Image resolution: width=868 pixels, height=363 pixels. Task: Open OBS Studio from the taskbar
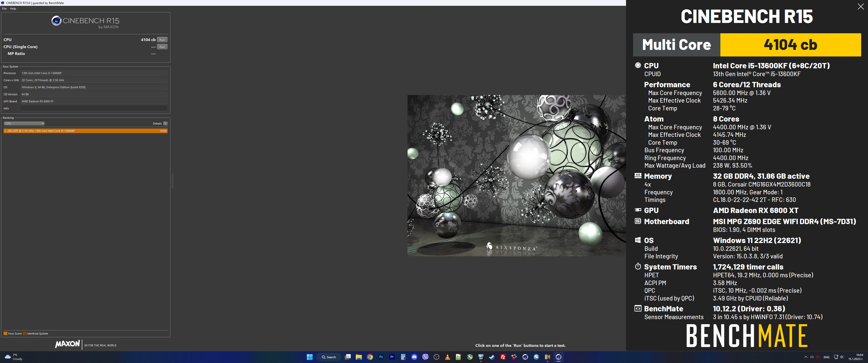coord(437,357)
